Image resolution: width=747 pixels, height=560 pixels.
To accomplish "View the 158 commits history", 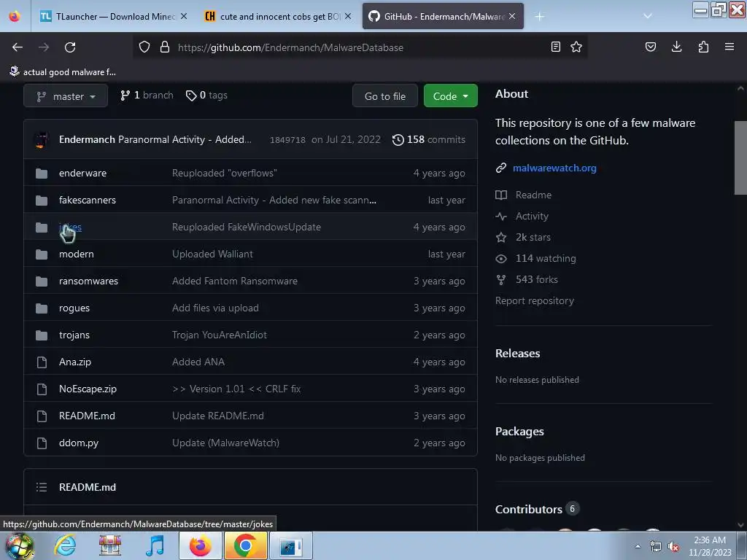I will (x=429, y=139).
